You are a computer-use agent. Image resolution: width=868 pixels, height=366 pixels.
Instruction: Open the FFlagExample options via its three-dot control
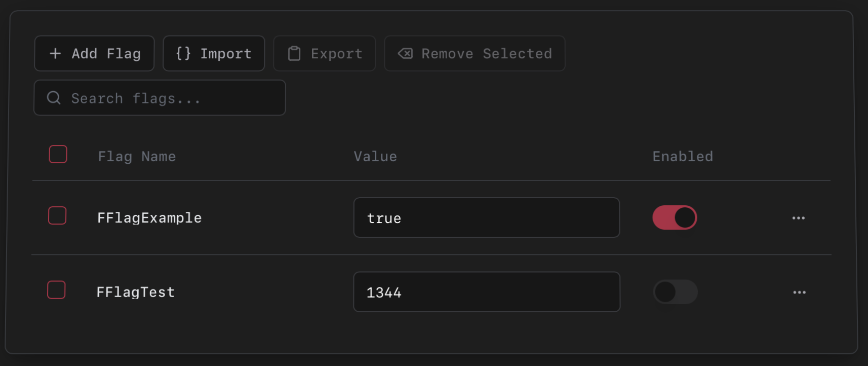(x=799, y=217)
